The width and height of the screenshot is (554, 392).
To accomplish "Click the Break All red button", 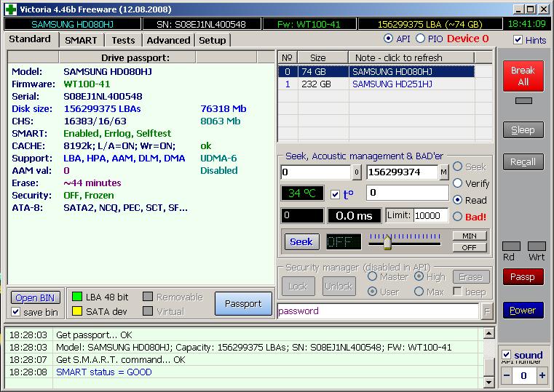I will (x=522, y=76).
